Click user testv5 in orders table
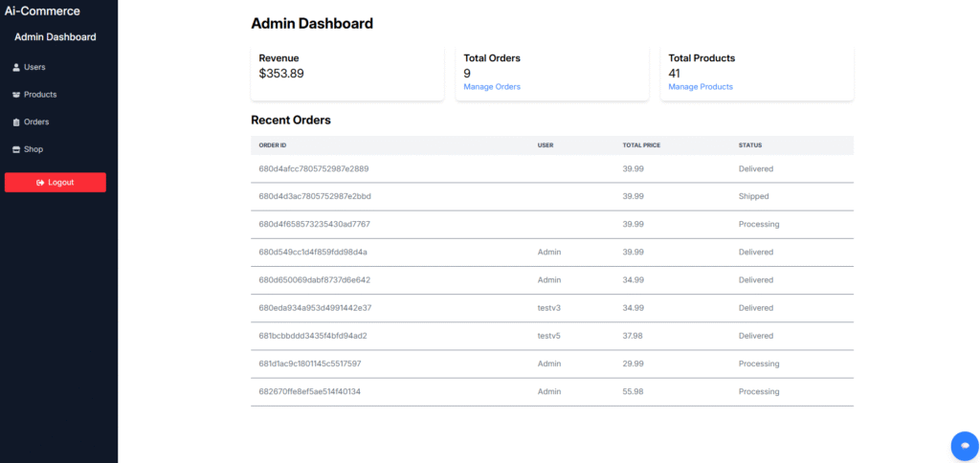 click(548, 336)
